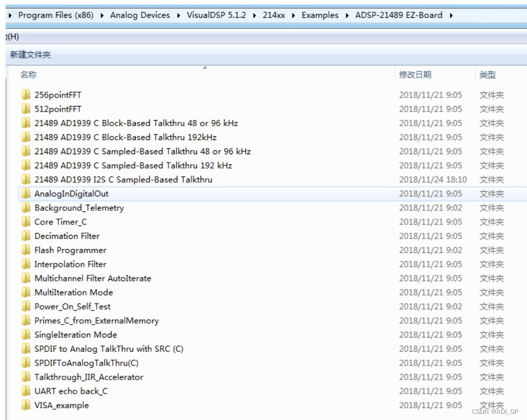
Task: Select the AnalogInDigitalOut folder name
Action: pos(71,193)
